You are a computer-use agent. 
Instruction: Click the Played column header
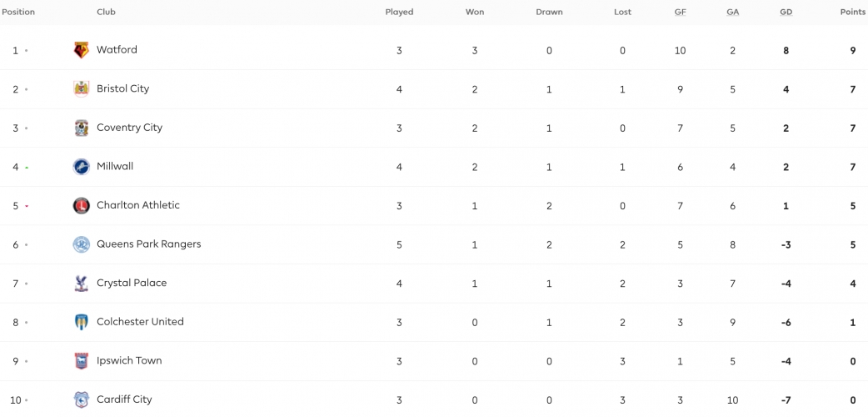pyautogui.click(x=399, y=12)
